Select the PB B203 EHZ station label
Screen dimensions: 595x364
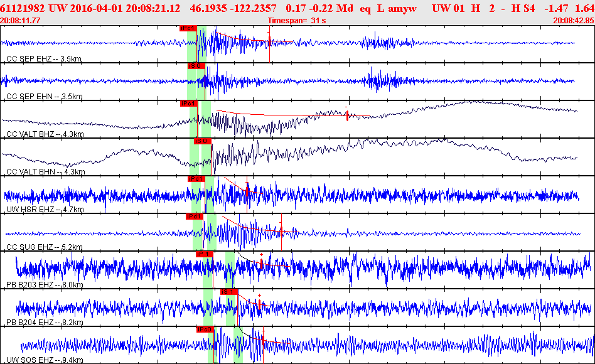45,285
